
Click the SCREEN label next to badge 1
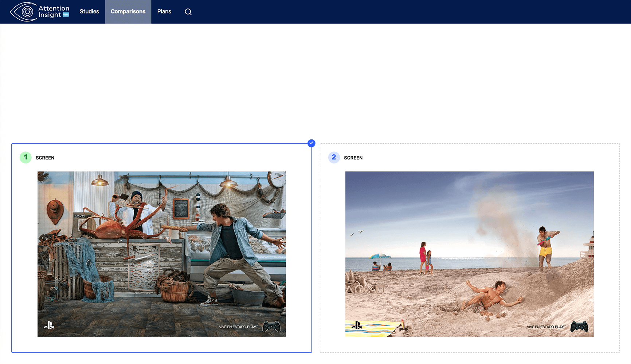point(45,158)
